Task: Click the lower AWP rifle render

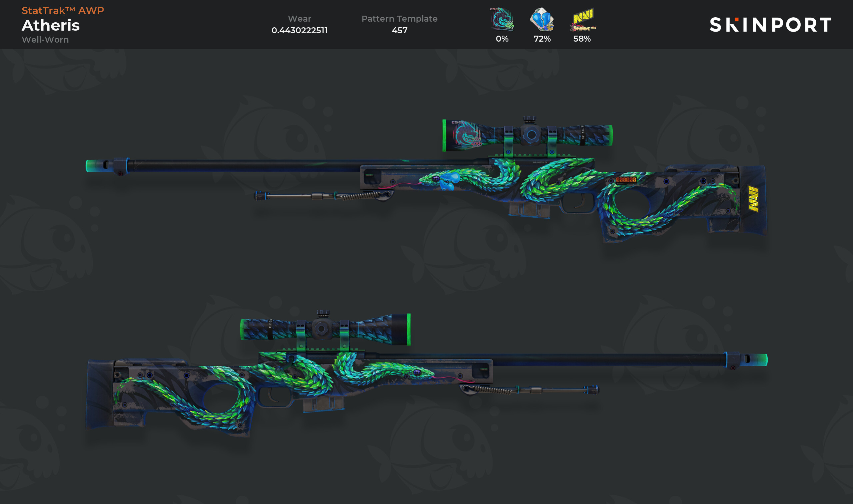Action: [x=426, y=374]
